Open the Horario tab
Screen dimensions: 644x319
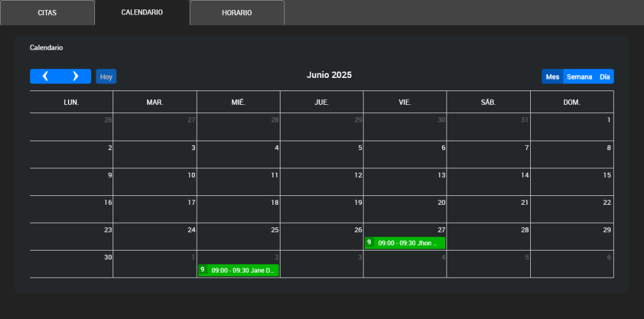coord(237,13)
